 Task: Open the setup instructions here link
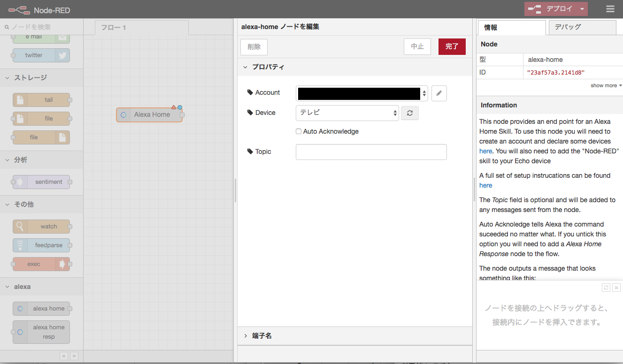485,185
